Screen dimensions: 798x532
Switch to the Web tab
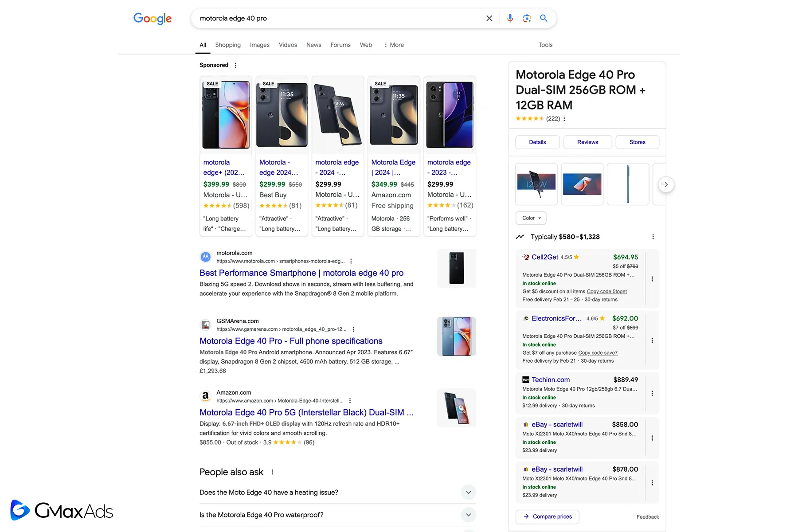coord(366,45)
